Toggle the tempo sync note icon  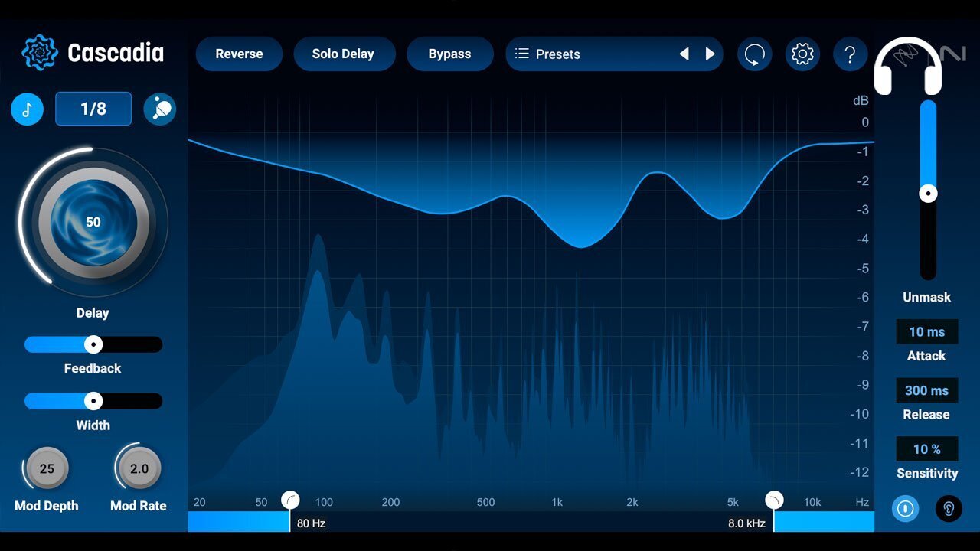point(27,109)
